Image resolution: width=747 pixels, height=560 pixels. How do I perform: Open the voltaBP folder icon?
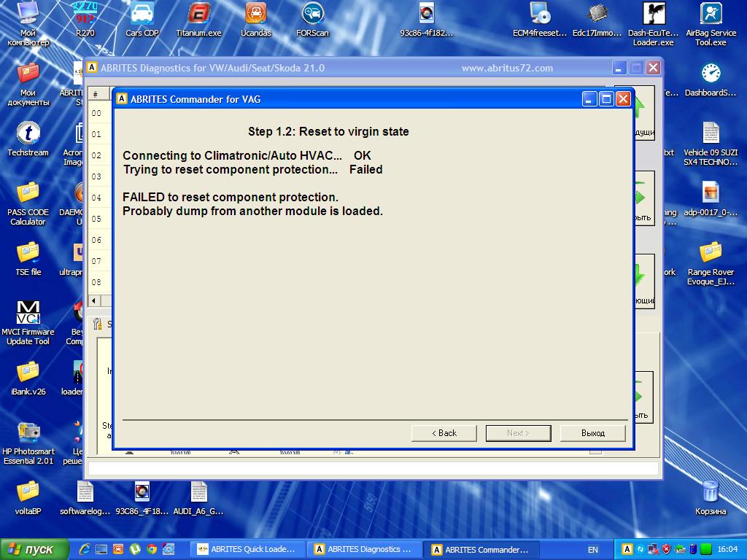click(x=28, y=498)
